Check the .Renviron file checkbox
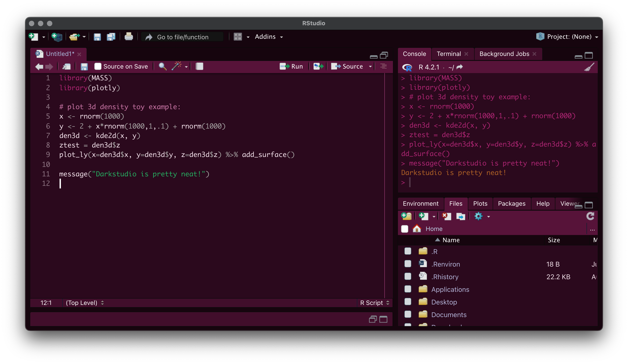 tap(408, 264)
